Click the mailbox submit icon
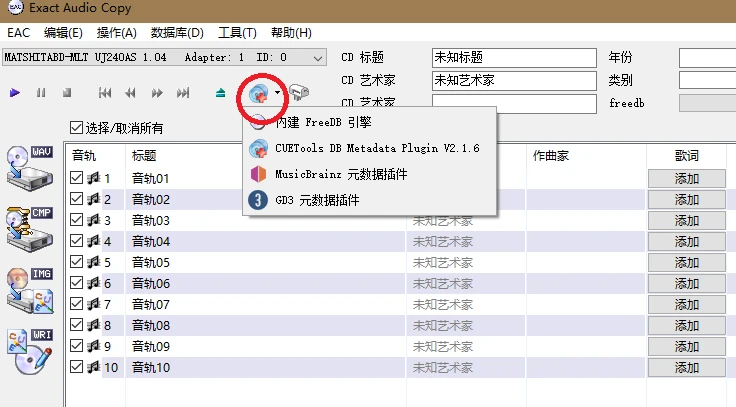The height and width of the screenshot is (407, 736). (x=299, y=92)
